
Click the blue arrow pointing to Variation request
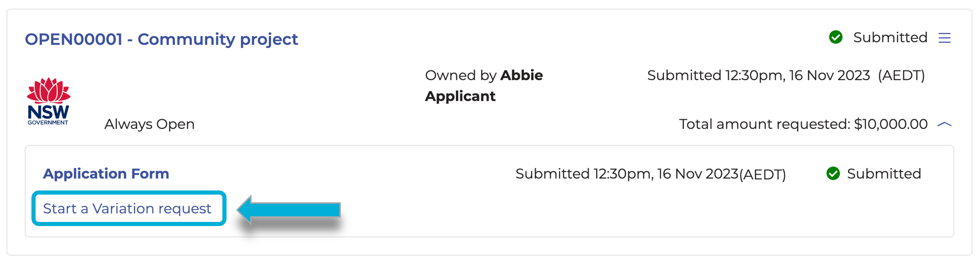288,209
